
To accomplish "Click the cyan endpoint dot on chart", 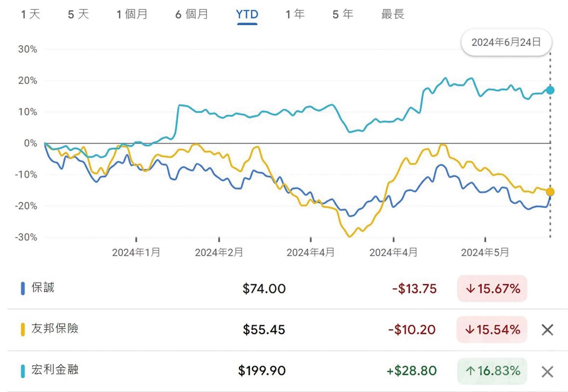I will [x=550, y=90].
